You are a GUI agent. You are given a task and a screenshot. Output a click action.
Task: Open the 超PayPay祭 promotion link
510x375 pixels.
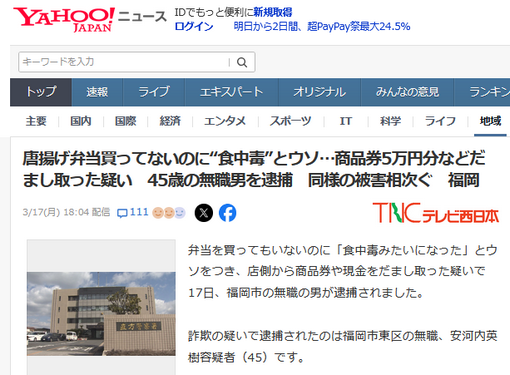pos(322,26)
